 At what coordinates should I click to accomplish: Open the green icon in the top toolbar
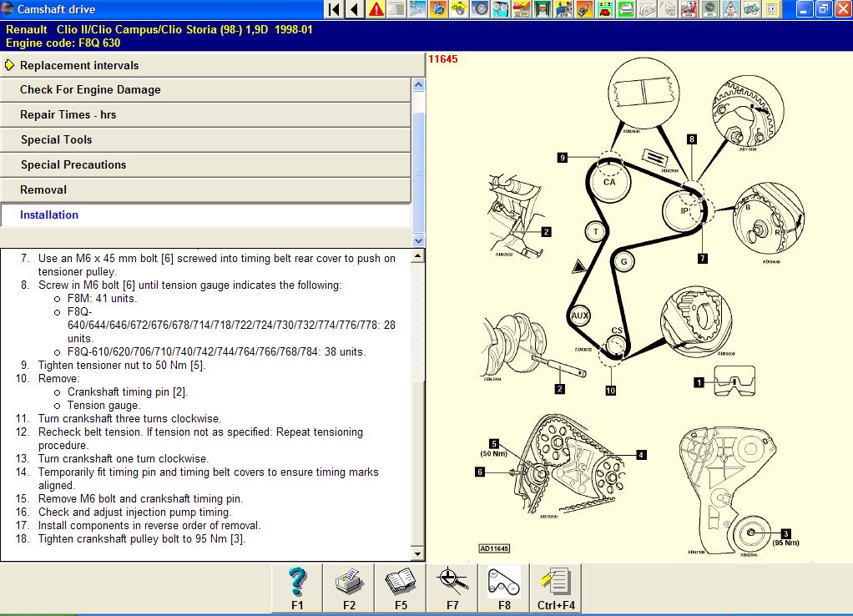tap(625, 9)
